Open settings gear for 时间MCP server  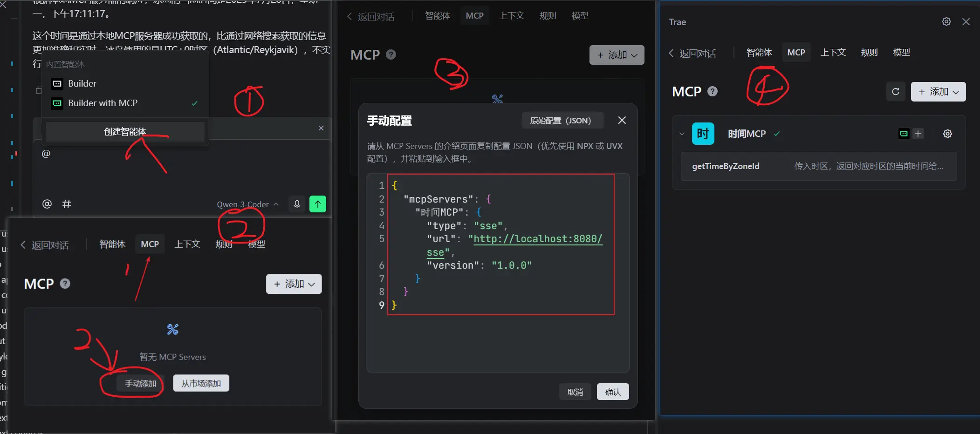947,134
